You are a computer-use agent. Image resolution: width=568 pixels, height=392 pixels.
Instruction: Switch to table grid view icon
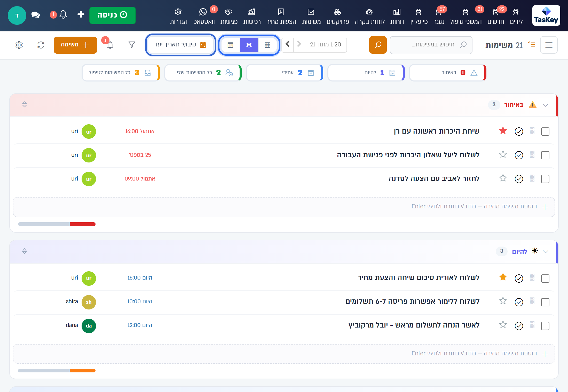pyautogui.click(x=267, y=45)
